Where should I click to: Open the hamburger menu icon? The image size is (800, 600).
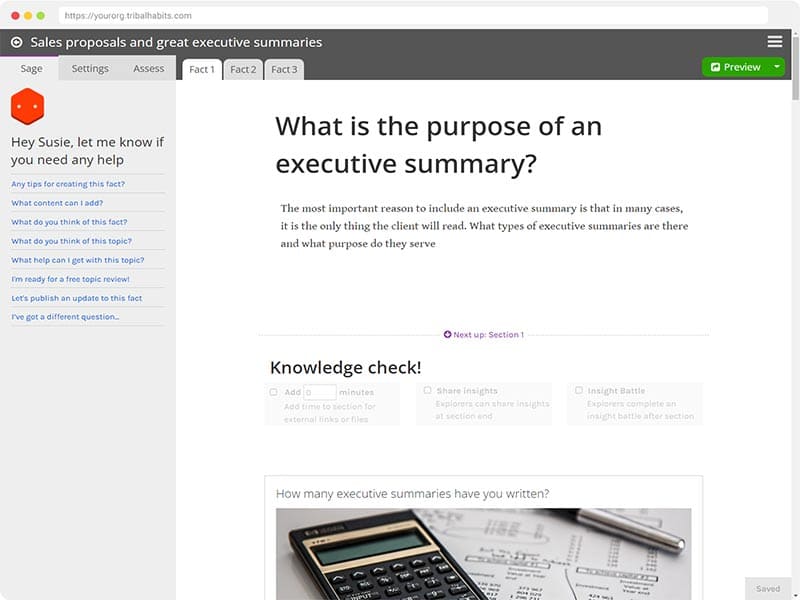coord(775,42)
